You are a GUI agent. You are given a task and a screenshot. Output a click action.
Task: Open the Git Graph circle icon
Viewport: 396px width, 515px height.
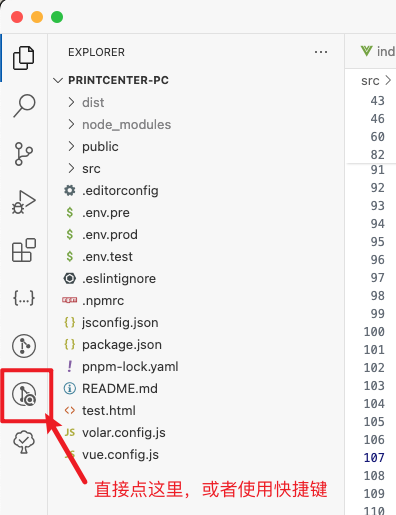(24, 346)
